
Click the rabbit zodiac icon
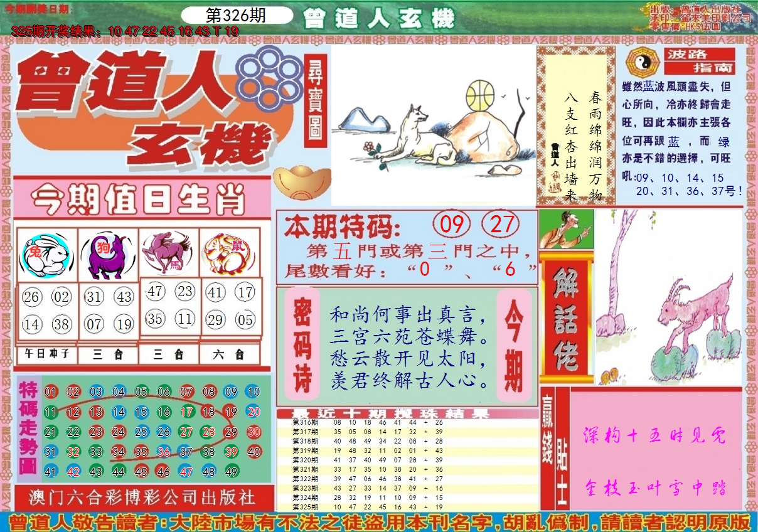click(46, 255)
